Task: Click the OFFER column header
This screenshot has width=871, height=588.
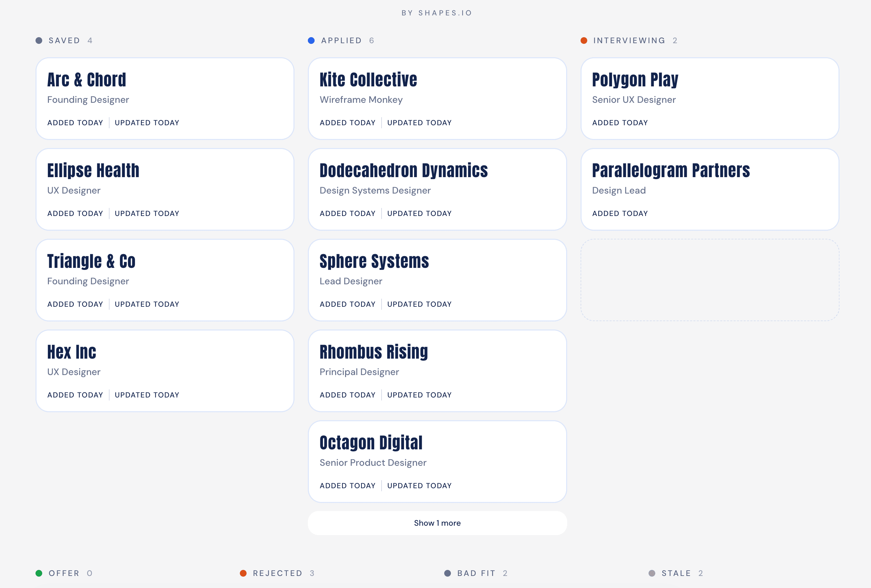Action: [64, 573]
